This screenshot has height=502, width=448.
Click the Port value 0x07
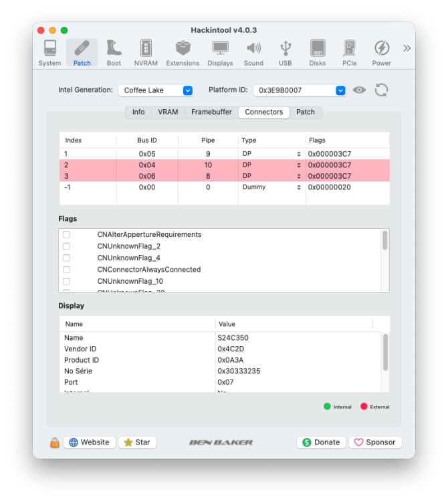[225, 382]
